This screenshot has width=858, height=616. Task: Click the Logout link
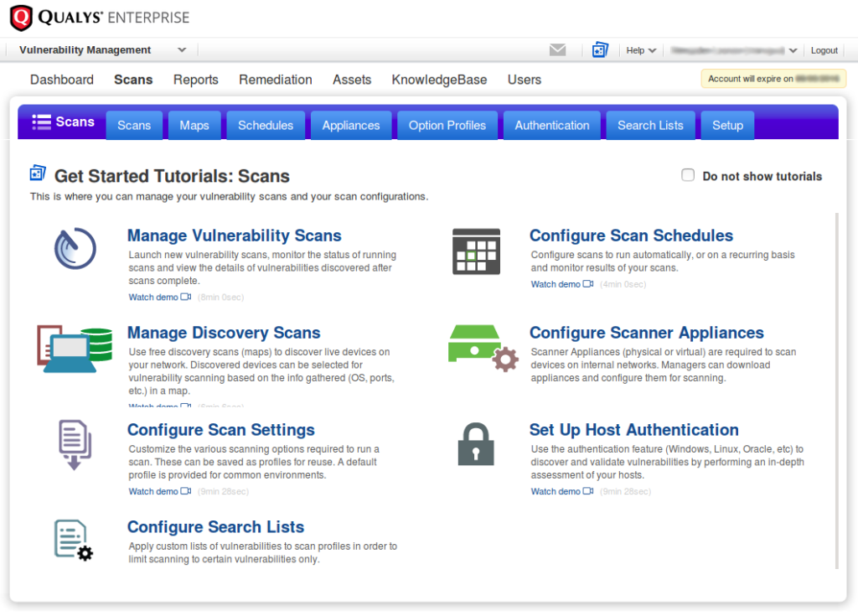pyautogui.click(x=824, y=50)
